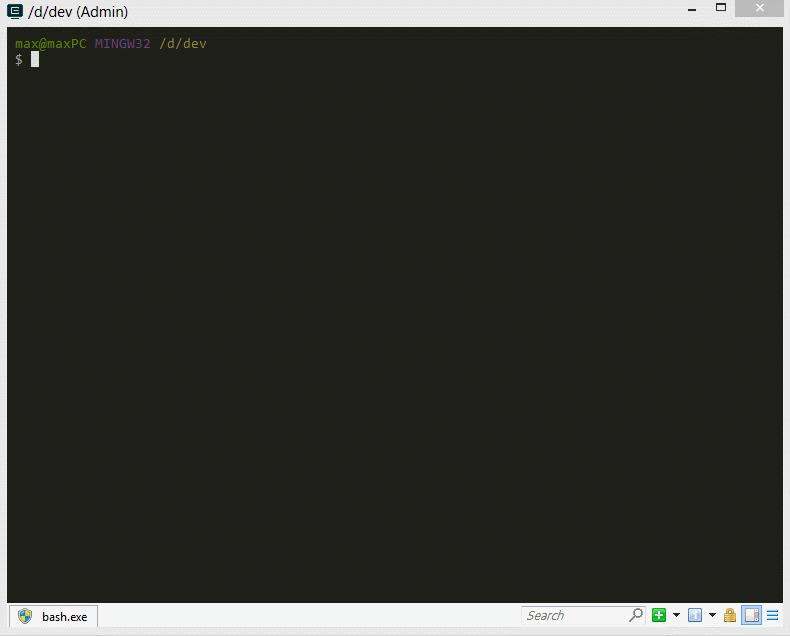Open the ConEmu system menu icon

coord(15,11)
